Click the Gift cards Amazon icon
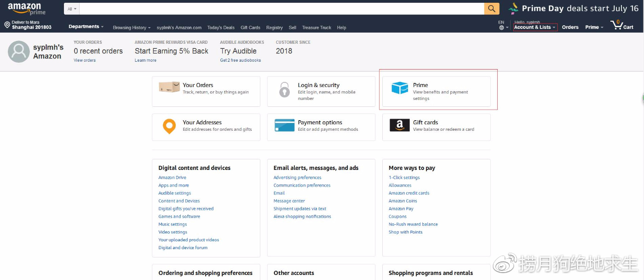 [x=399, y=125]
